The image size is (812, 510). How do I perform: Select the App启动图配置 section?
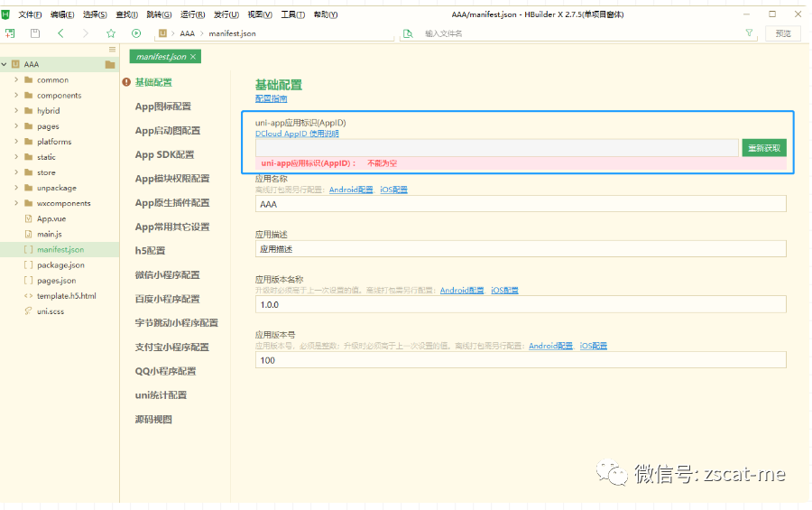coord(167,131)
